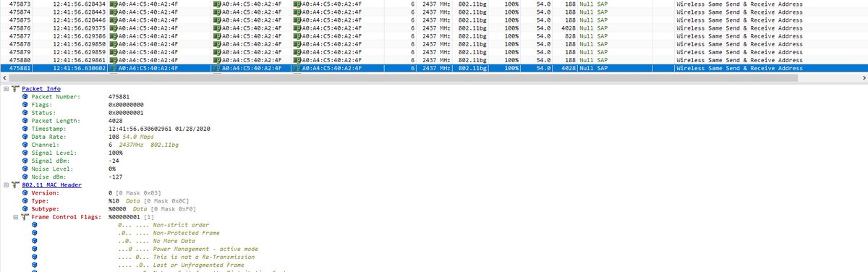
Task: Click the cube icon beside Packet Length
Action: coord(25,121)
